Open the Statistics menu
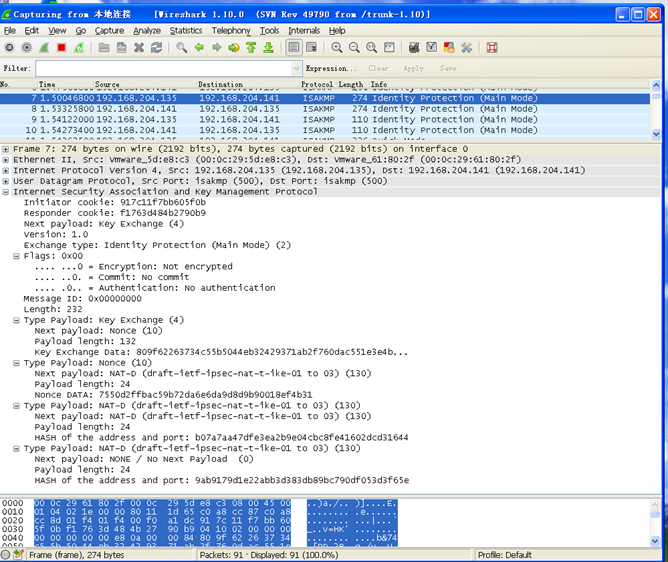Screen dimensions: 668x562 click(x=186, y=31)
